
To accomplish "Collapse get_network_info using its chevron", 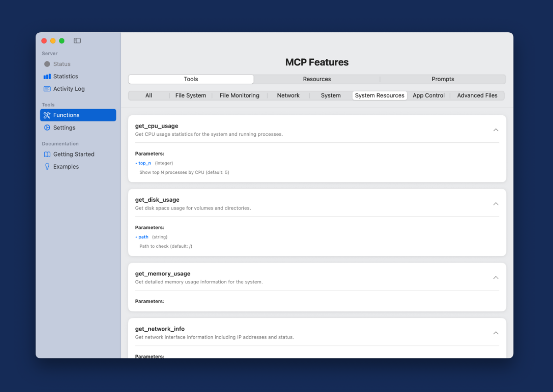I will click(496, 333).
